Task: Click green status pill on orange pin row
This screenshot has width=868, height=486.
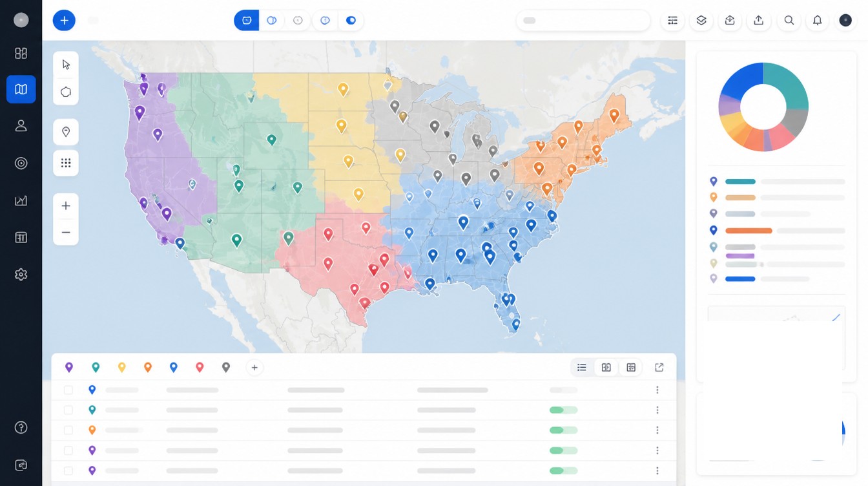Action: point(563,430)
